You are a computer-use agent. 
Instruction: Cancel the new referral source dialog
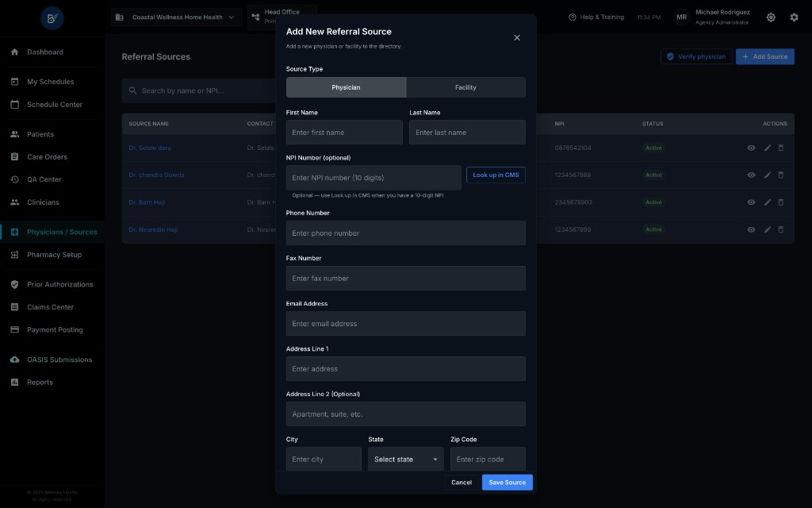click(461, 483)
